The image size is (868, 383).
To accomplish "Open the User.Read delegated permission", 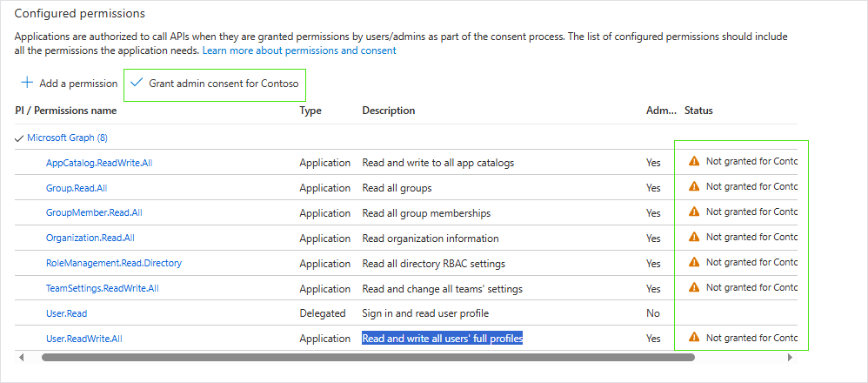I will coord(66,313).
